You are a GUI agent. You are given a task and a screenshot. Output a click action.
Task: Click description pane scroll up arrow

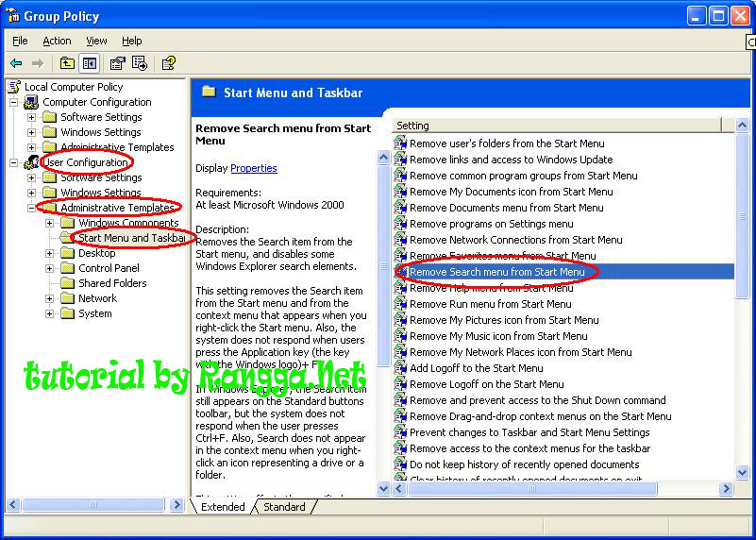point(384,158)
